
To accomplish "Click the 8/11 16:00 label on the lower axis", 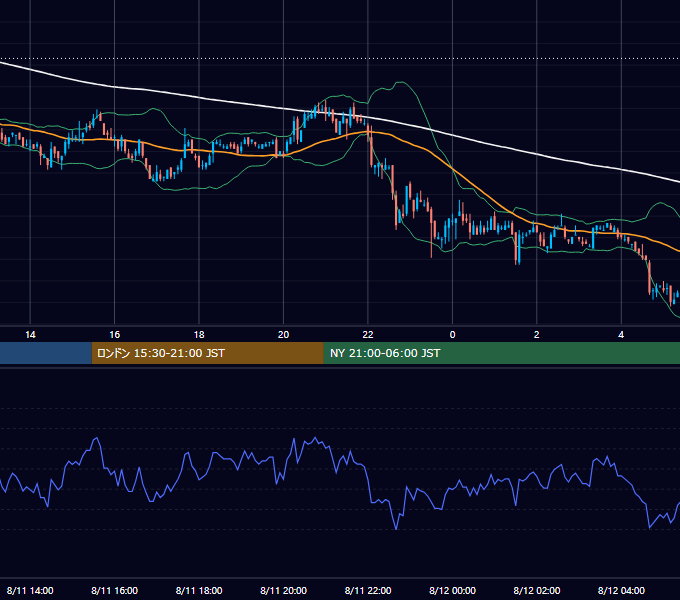I will click(114, 590).
